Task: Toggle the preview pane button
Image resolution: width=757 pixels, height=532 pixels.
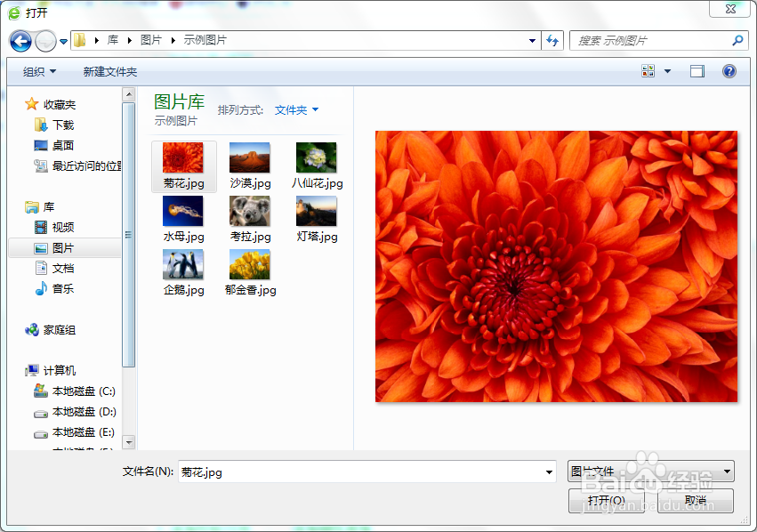Action: [x=697, y=71]
